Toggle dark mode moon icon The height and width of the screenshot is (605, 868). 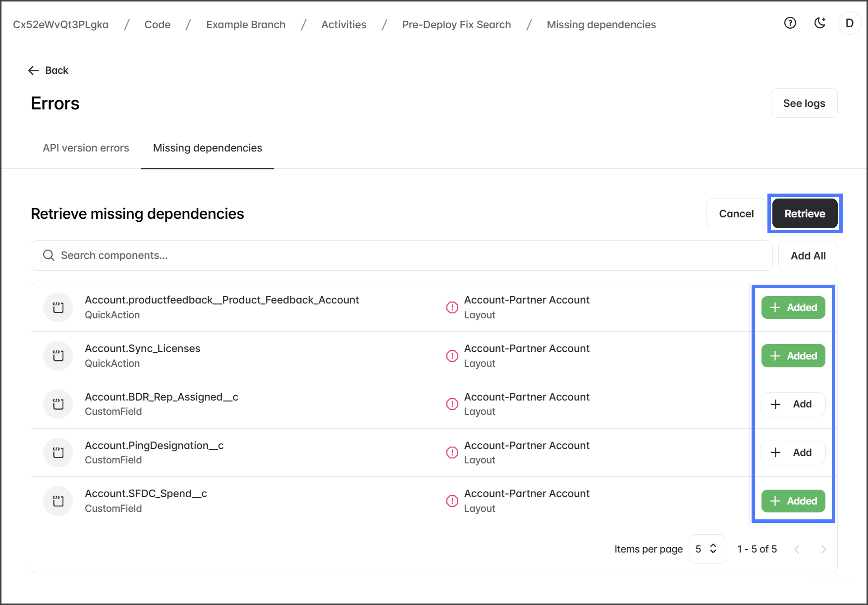(820, 23)
